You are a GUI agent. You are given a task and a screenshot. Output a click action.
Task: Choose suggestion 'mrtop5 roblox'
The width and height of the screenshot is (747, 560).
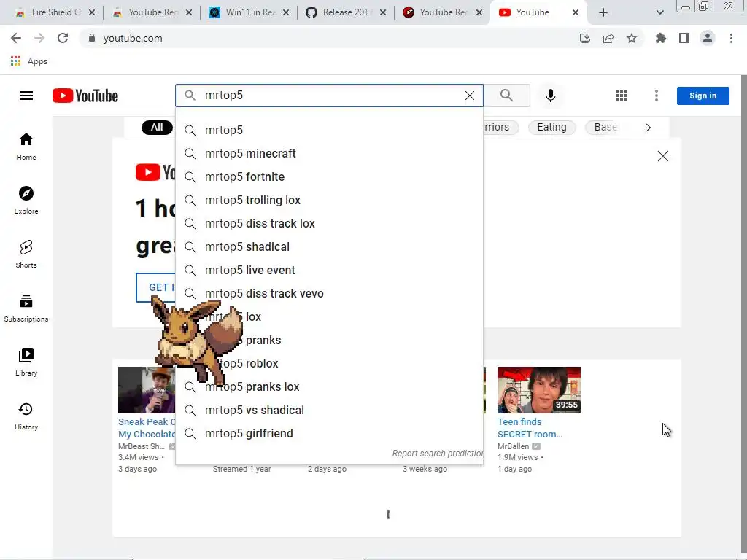pyautogui.click(x=329, y=363)
